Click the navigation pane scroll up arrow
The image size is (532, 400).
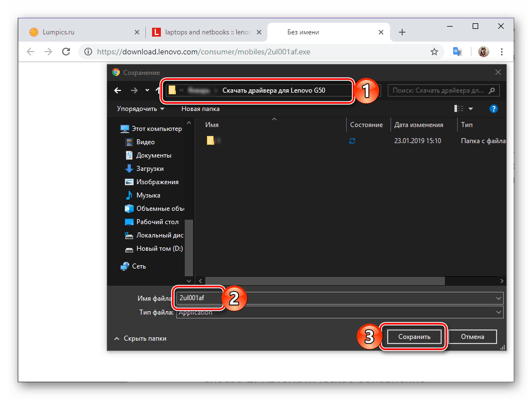pos(189,123)
